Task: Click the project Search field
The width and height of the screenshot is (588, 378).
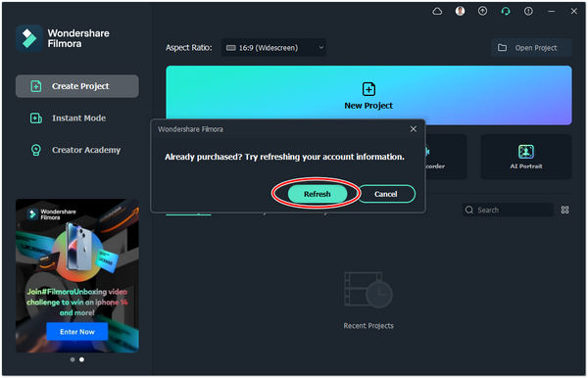Action: click(508, 210)
